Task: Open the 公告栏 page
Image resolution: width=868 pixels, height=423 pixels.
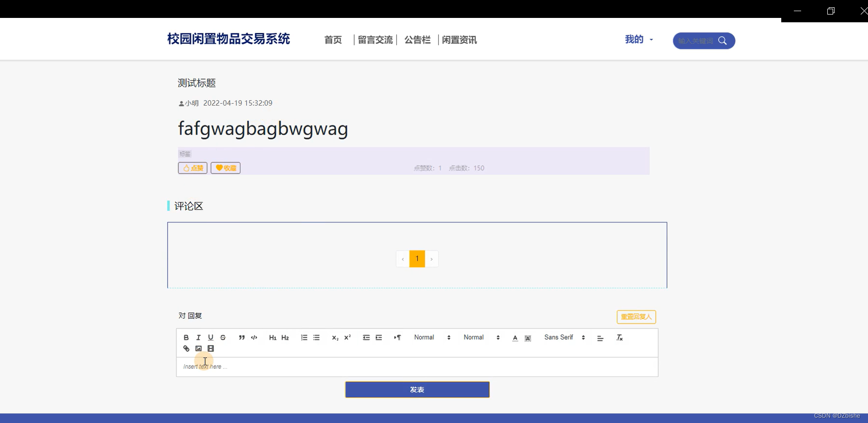Action: [417, 40]
